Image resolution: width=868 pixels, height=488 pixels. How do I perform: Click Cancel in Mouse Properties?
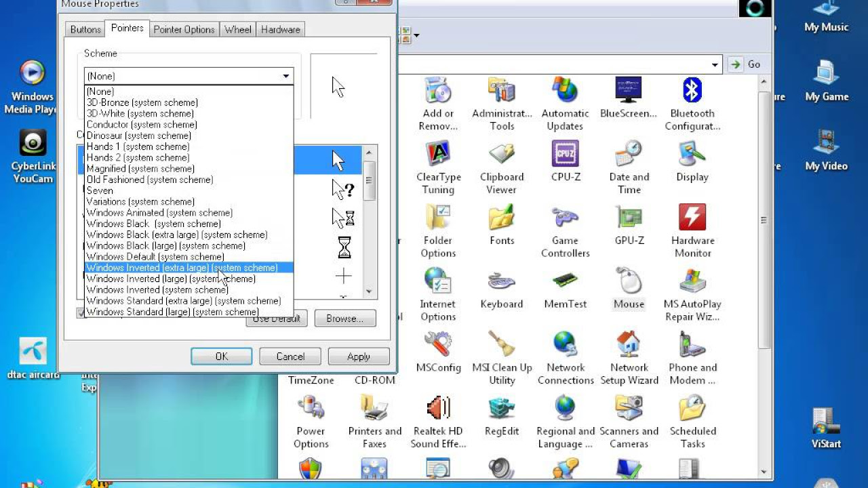point(290,357)
